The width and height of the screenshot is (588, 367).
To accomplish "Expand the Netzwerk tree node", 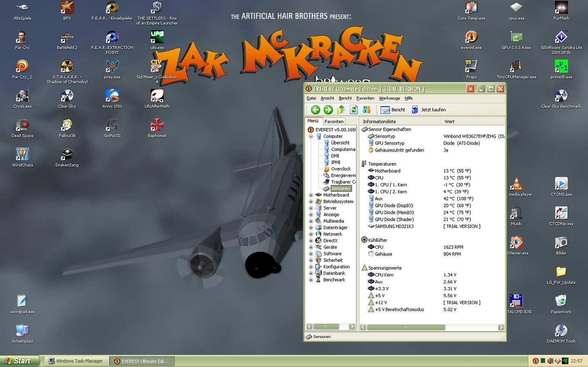I will 311,234.
